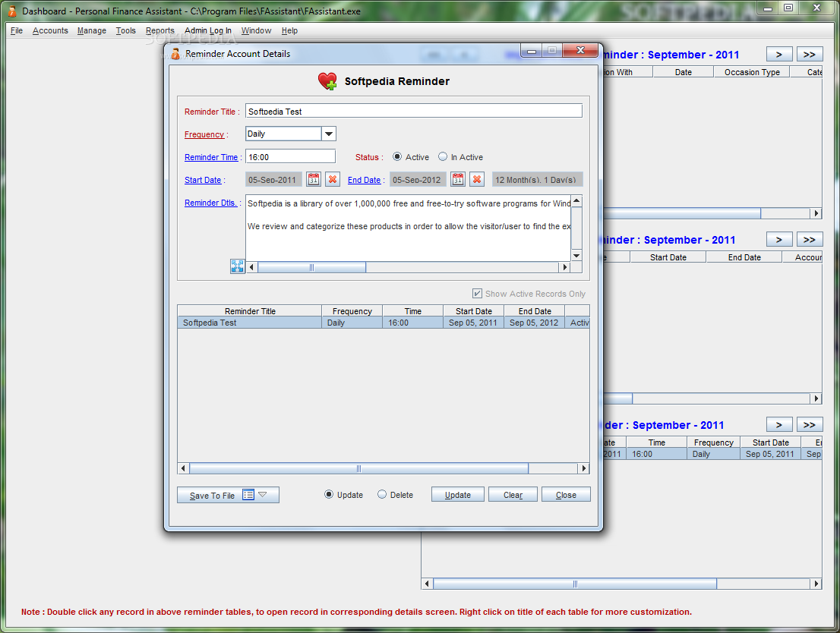Open the Help menu
The image size is (840, 633).
[x=290, y=30]
